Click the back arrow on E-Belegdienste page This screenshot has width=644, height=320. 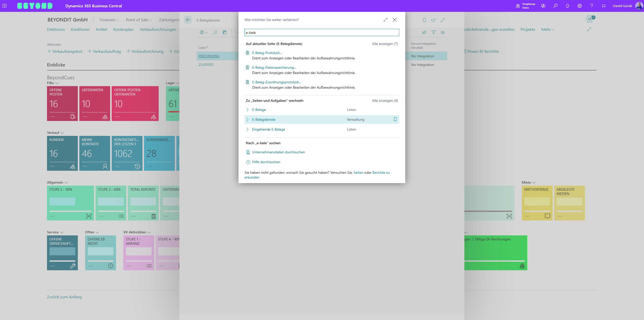(188, 20)
